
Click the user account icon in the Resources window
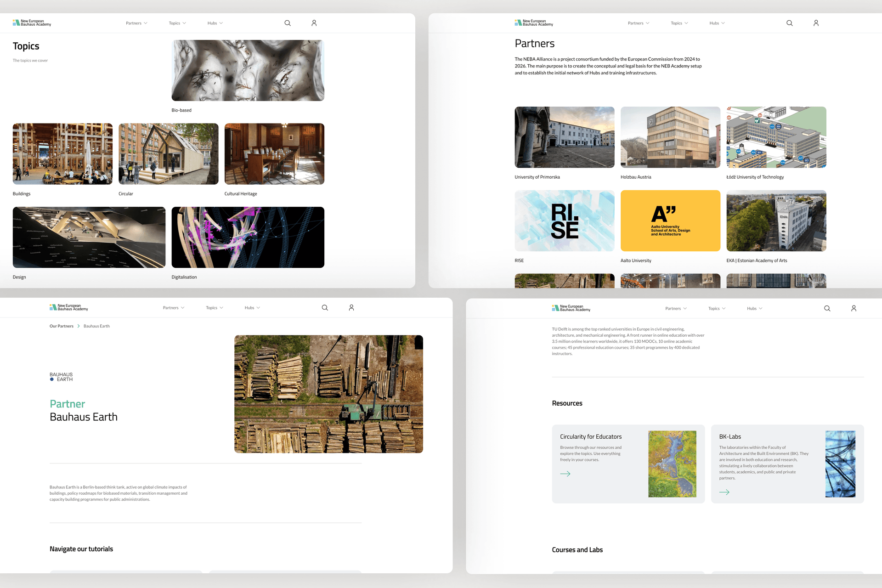pos(854,309)
